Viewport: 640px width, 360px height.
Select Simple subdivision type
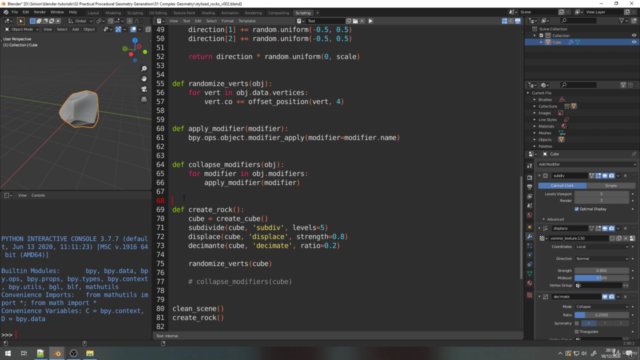(611, 186)
